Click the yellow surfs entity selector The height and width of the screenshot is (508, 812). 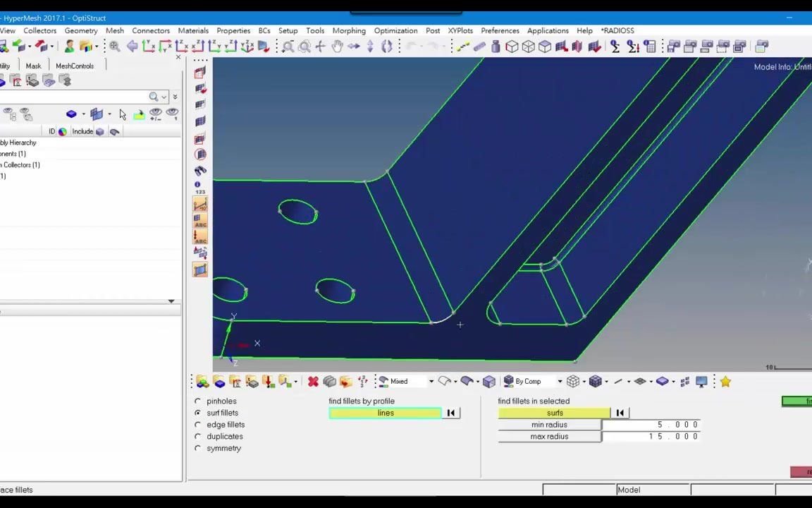[x=555, y=413]
